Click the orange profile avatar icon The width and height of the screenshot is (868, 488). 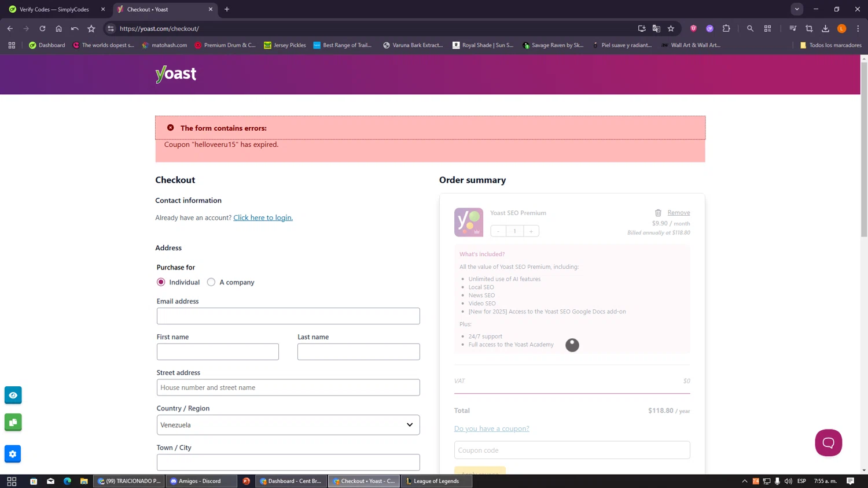(841, 28)
